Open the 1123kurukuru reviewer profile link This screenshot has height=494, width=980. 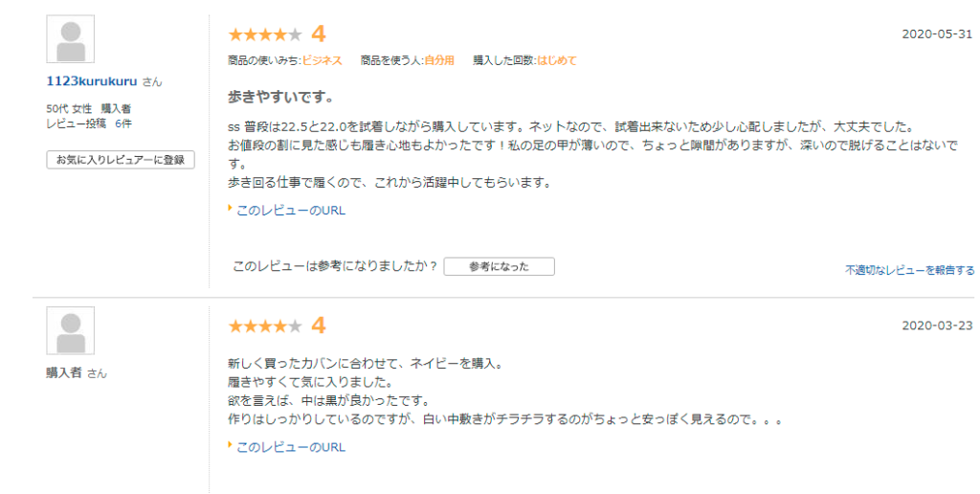(x=92, y=81)
